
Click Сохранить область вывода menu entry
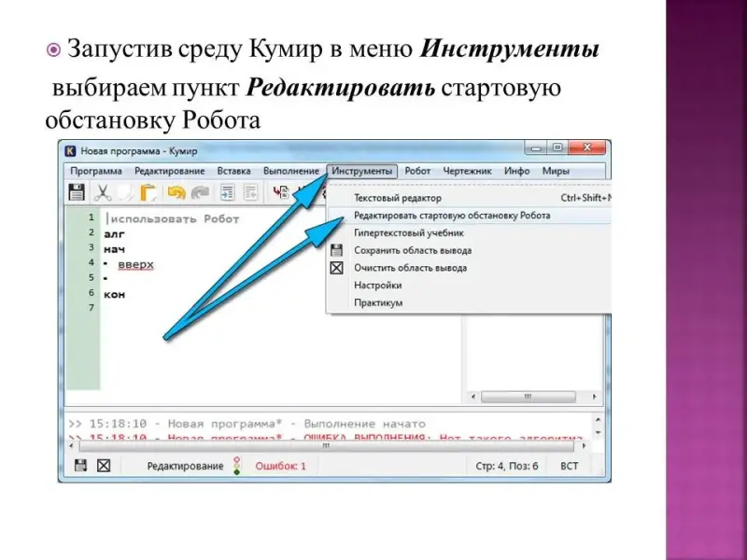[x=412, y=250]
